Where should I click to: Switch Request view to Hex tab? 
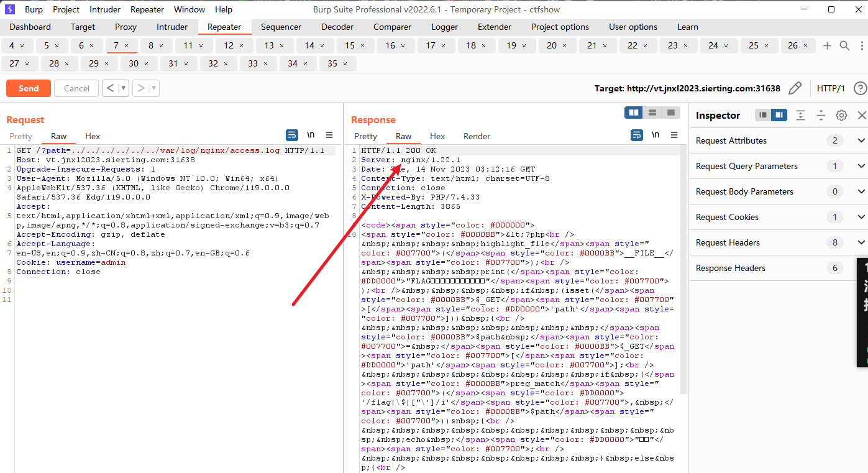pyautogui.click(x=93, y=136)
